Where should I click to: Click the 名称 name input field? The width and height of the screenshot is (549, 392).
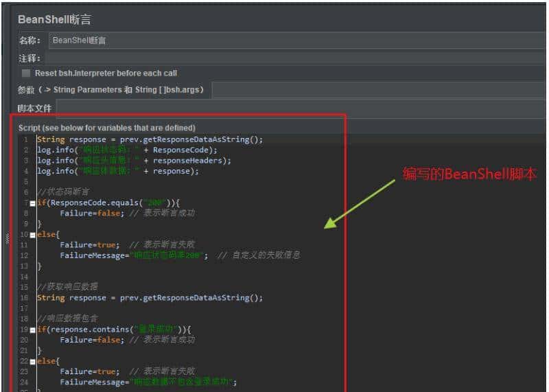pos(297,41)
